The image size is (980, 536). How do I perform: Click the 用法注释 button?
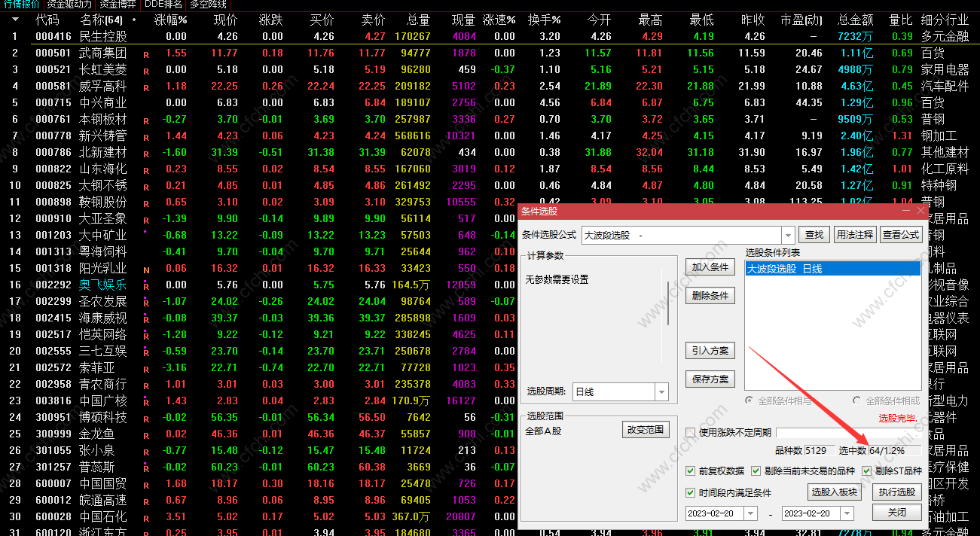(855, 235)
